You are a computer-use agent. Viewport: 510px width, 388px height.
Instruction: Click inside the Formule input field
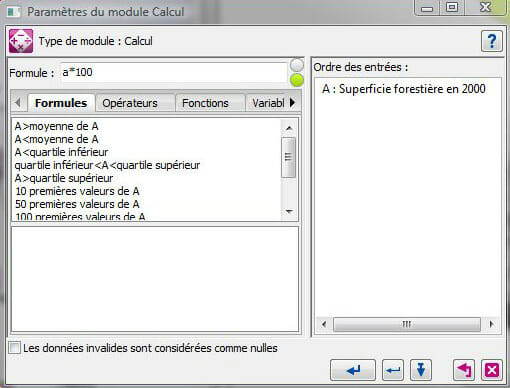(174, 72)
